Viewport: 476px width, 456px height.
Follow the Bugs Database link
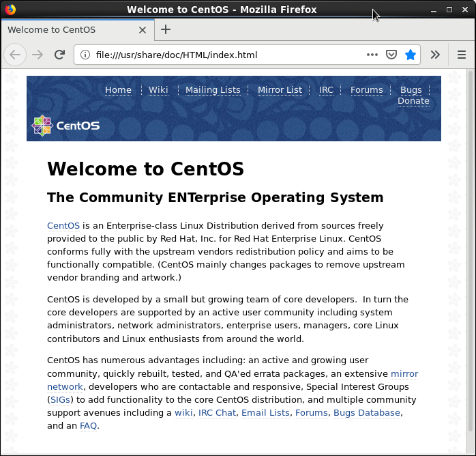(x=366, y=413)
